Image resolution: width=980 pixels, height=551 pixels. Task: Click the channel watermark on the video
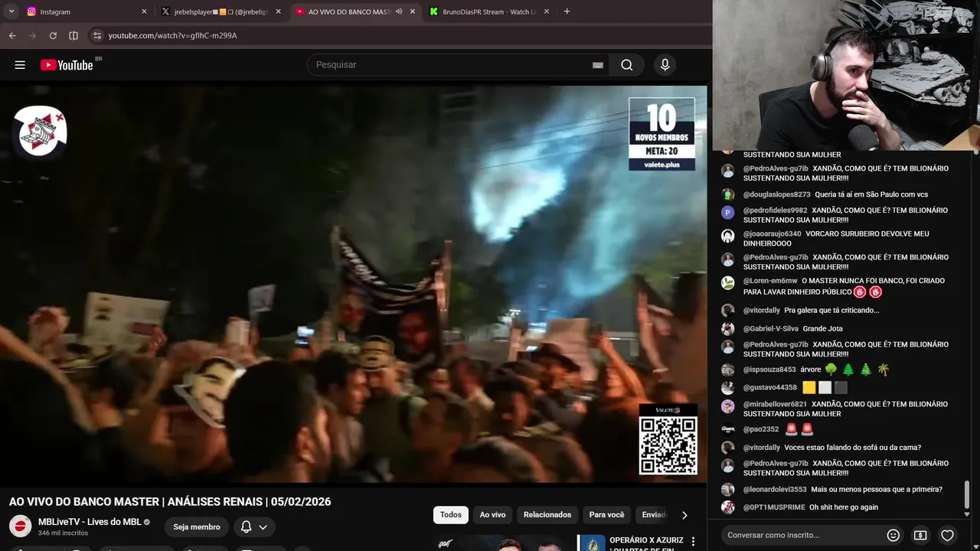click(40, 131)
